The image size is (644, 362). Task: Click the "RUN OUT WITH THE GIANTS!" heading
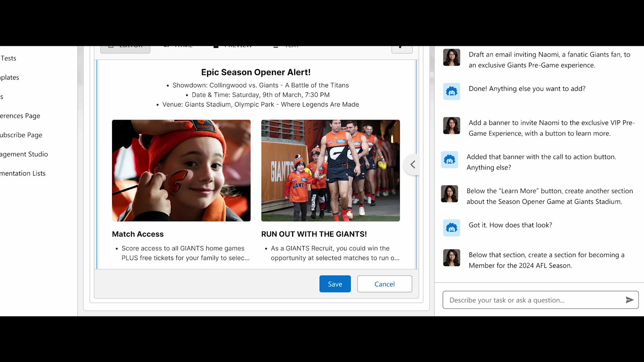click(x=314, y=234)
